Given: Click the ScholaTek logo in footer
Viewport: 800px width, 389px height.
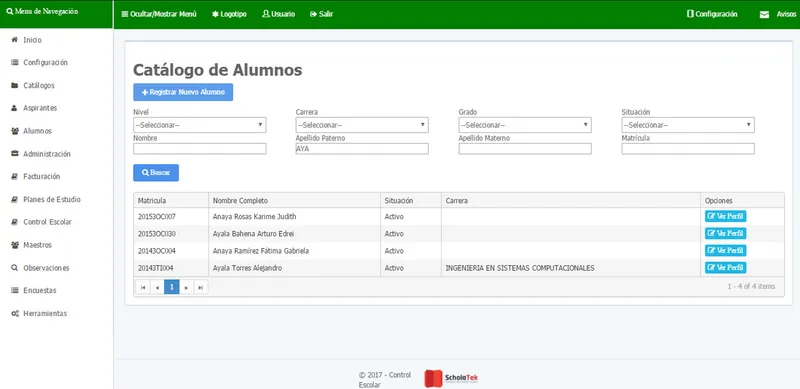Looking at the screenshot, I should tap(452, 378).
